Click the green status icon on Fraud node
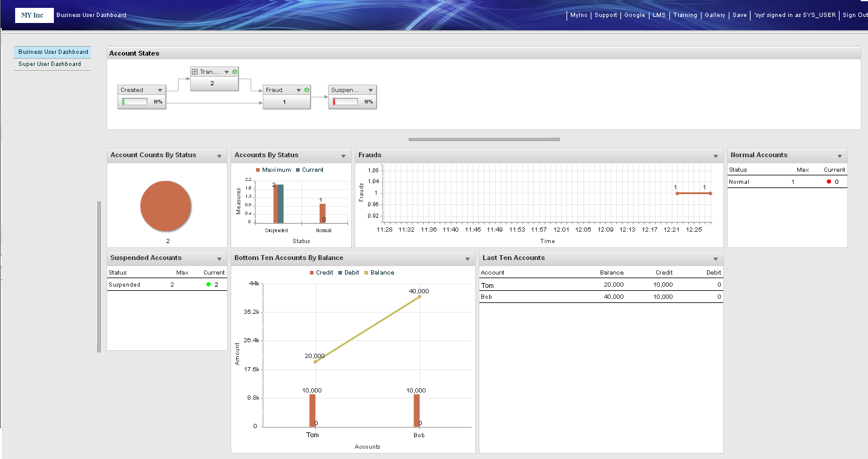Screen dimensions: 868x459 pyautogui.click(x=306, y=90)
